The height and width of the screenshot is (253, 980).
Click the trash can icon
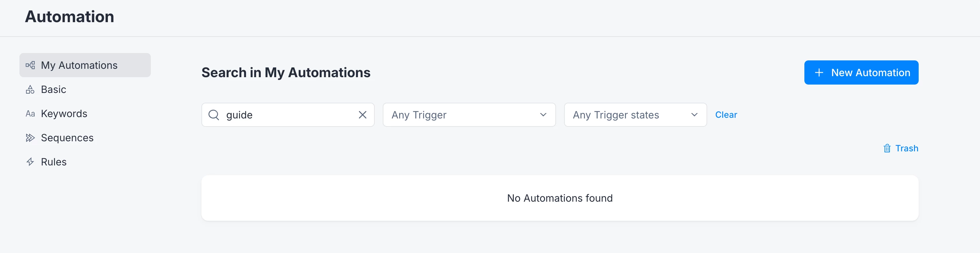887,148
